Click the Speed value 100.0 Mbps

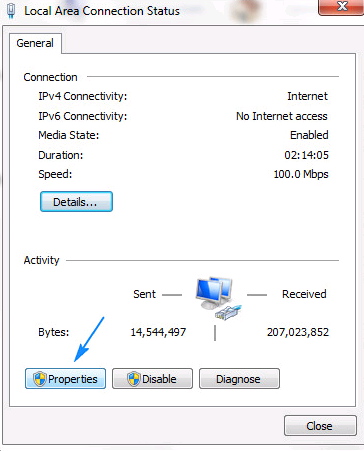pyautogui.click(x=301, y=174)
